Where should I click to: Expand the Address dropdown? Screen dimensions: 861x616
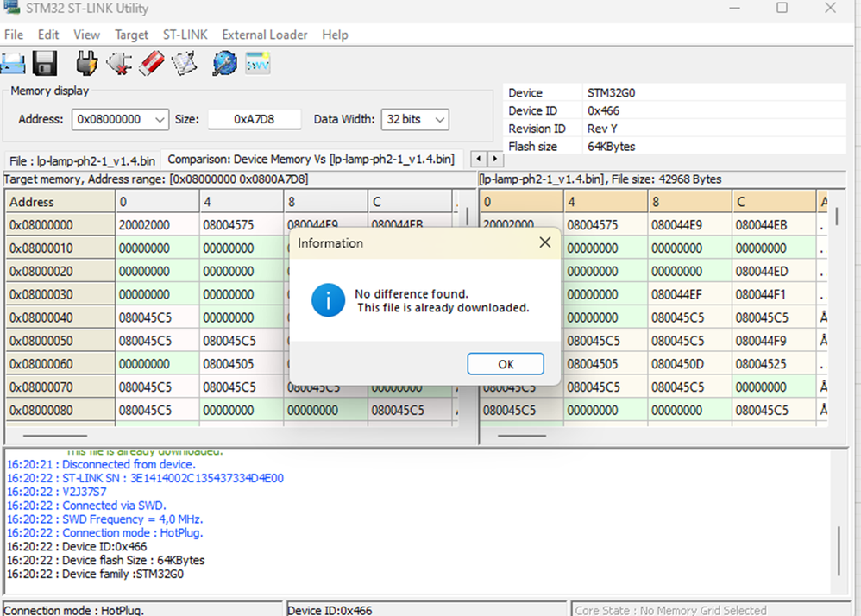pos(160,119)
